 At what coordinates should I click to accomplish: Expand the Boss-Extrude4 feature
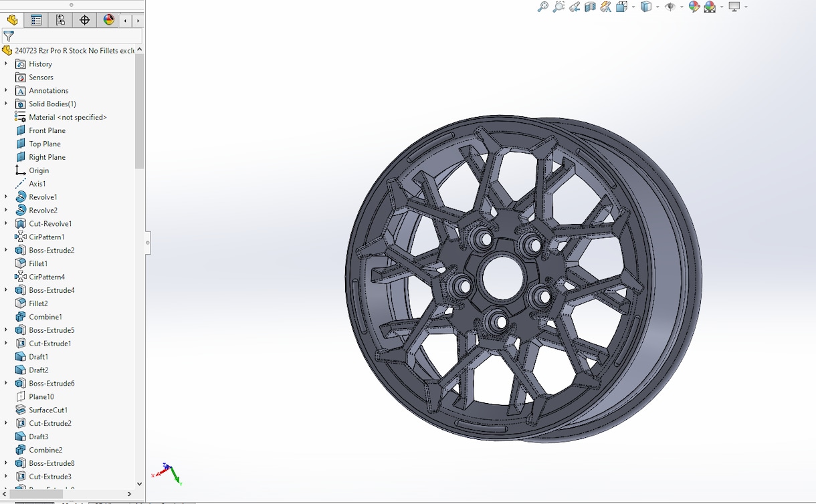point(6,290)
